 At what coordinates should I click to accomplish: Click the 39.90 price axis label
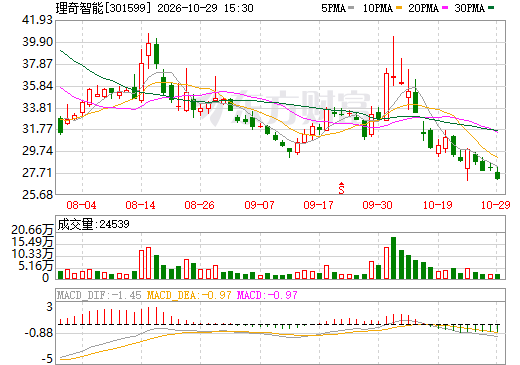pyautogui.click(x=37, y=42)
